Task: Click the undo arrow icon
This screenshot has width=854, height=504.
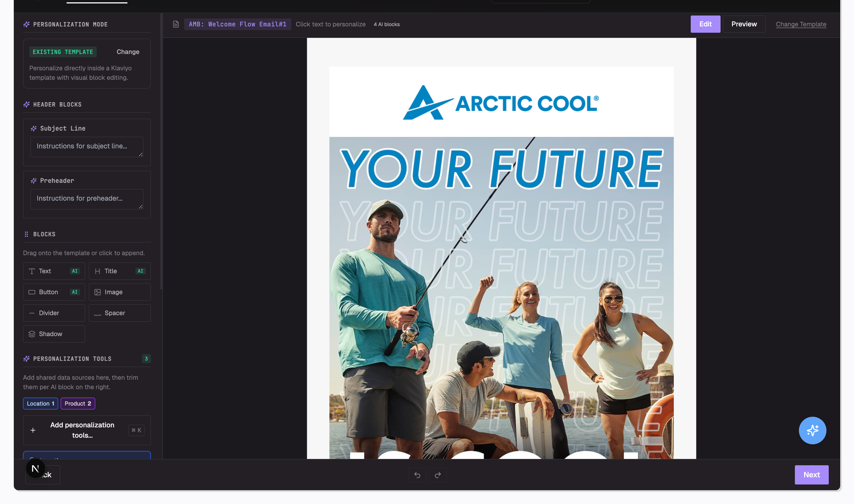Action: (x=417, y=475)
